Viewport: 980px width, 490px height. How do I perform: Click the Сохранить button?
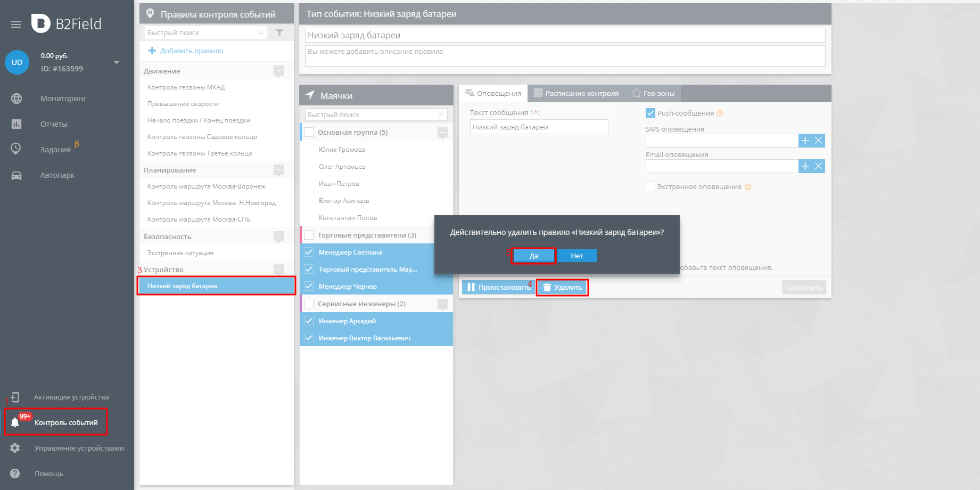pyautogui.click(x=804, y=288)
